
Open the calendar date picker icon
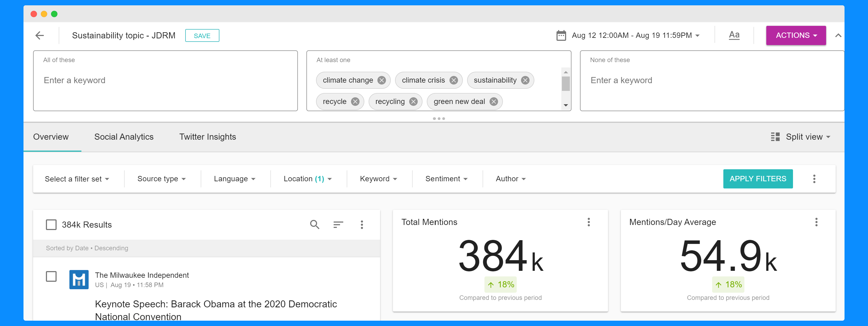click(x=561, y=35)
